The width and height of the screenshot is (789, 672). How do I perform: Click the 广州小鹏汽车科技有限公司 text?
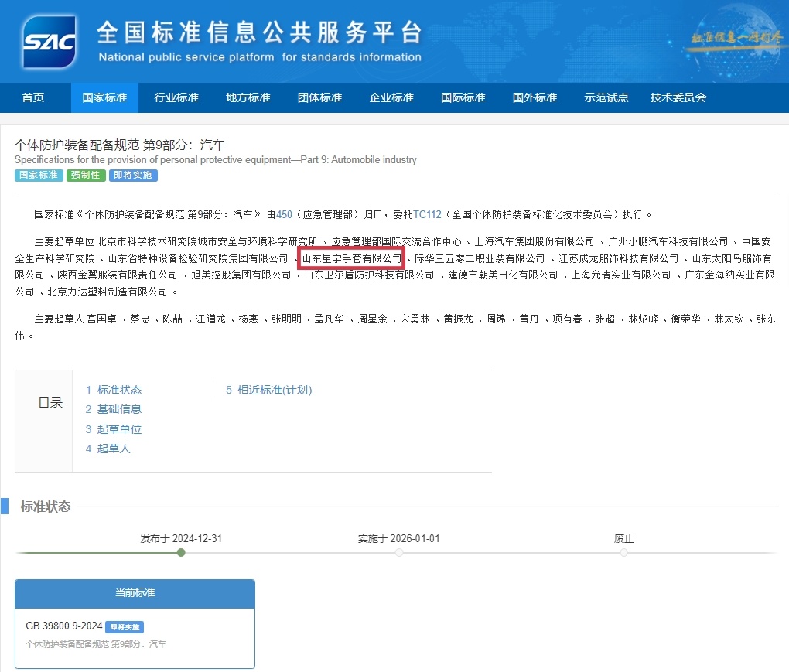pos(668,242)
